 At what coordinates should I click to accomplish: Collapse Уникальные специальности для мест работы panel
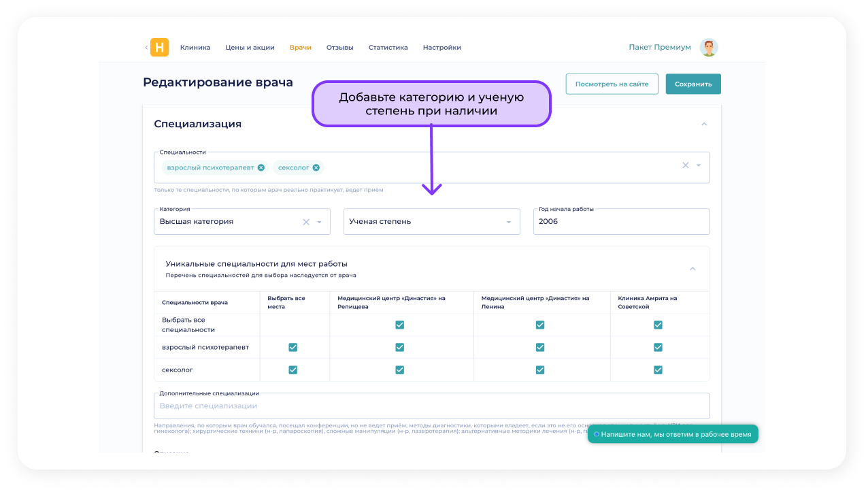click(692, 269)
